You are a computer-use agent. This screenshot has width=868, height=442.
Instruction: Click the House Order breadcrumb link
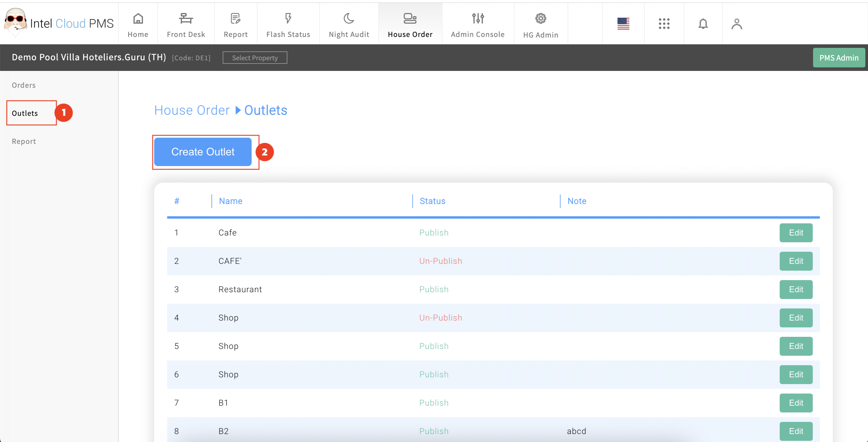[x=192, y=110]
